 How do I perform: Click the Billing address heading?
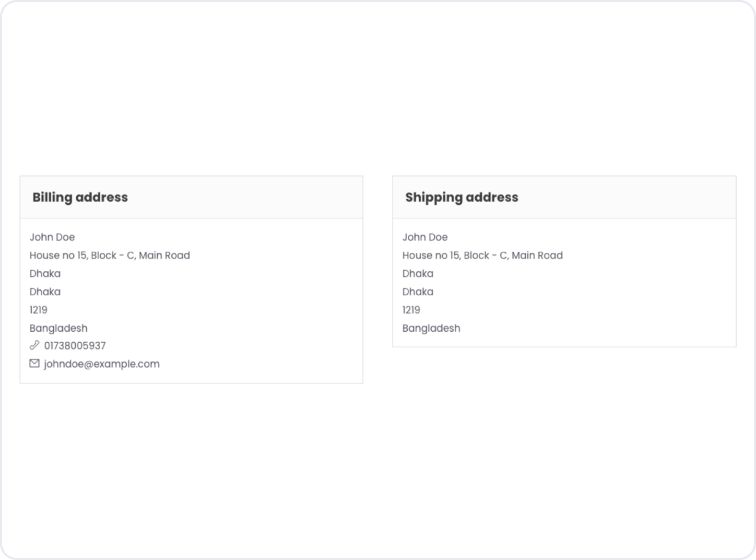coord(80,197)
